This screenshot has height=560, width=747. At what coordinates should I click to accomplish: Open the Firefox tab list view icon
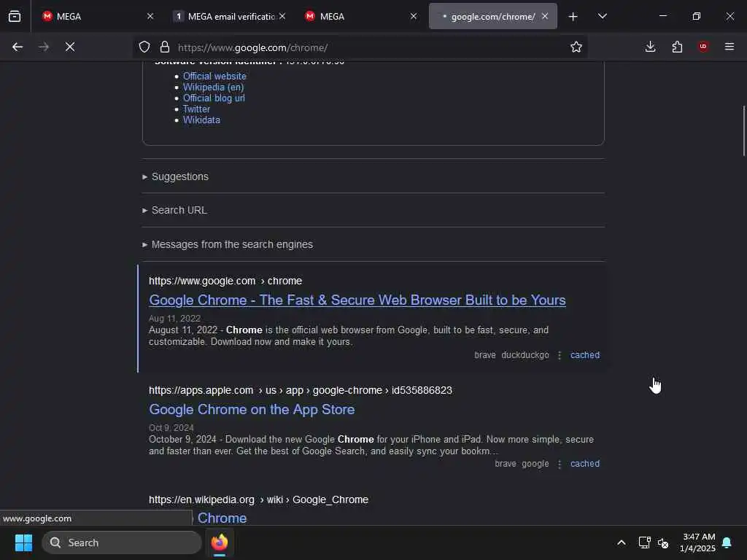coord(15,16)
